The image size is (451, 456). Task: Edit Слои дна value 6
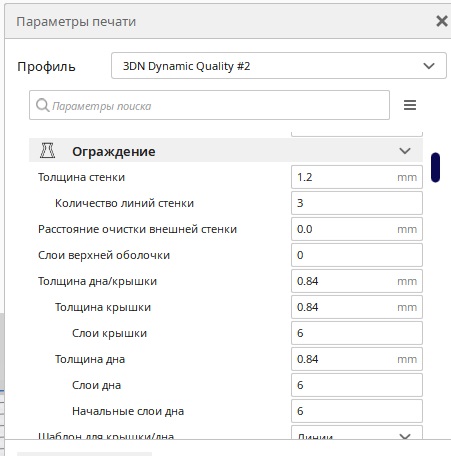(x=357, y=385)
